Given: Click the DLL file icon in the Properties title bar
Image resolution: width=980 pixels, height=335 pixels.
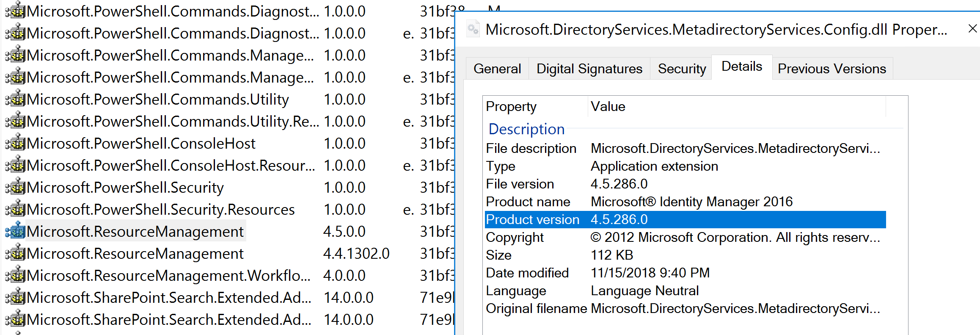Looking at the screenshot, I should pyautogui.click(x=473, y=30).
